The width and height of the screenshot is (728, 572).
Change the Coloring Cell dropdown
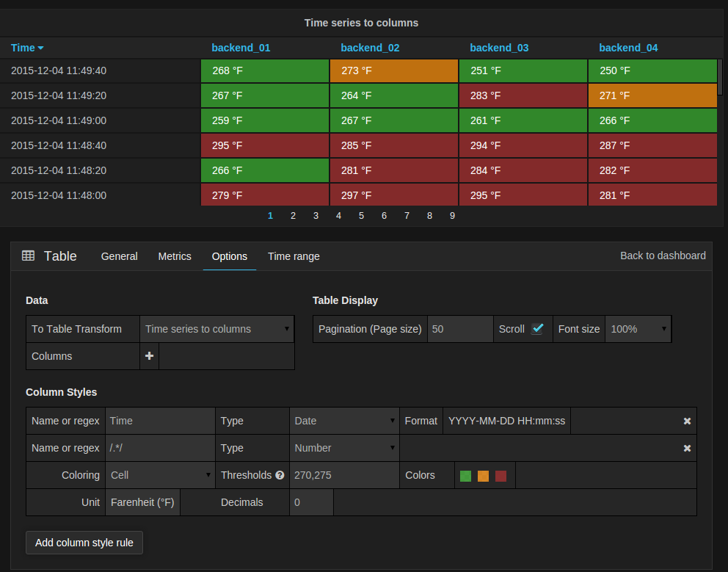(160, 475)
